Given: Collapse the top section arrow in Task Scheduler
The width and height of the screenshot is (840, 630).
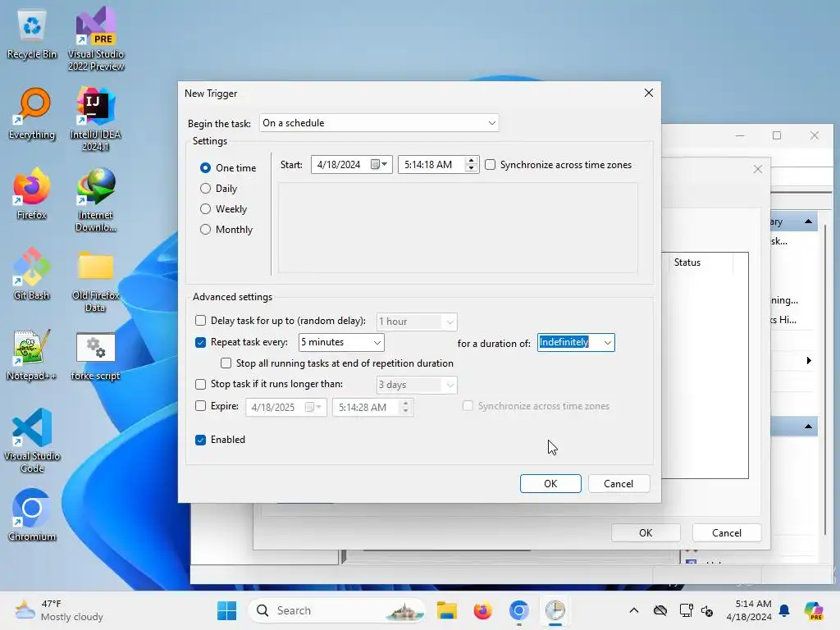Looking at the screenshot, I should (x=808, y=221).
